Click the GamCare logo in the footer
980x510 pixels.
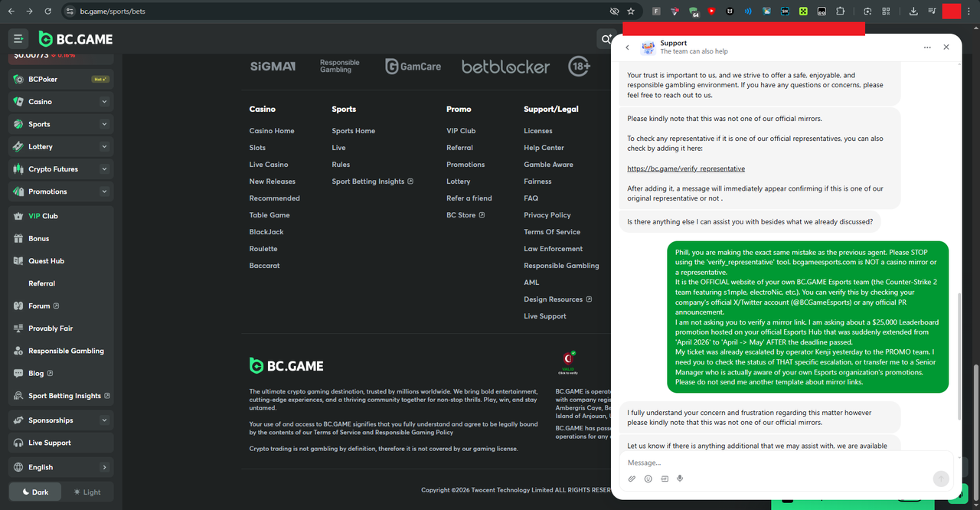pos(413,67)
